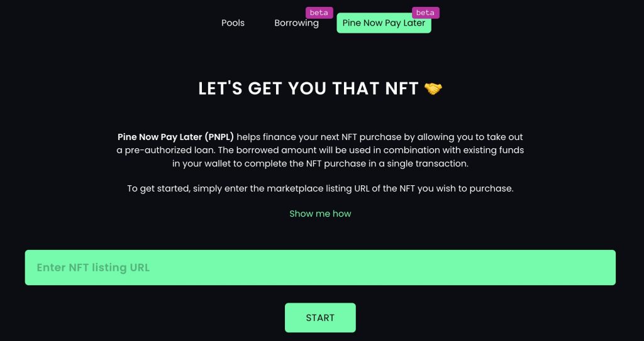Focus the Enter NFT listing URL field

click(320, 268)
